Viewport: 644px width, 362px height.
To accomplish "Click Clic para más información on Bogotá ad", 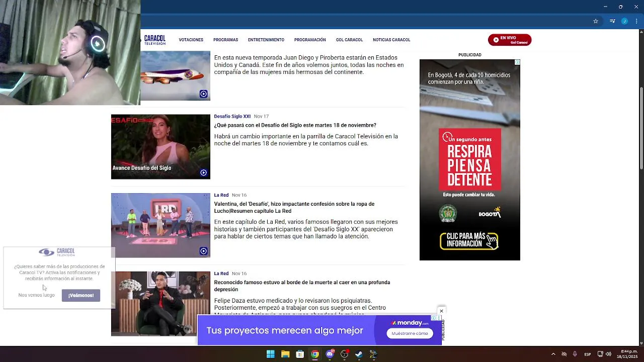I will [x=469, y=241].
